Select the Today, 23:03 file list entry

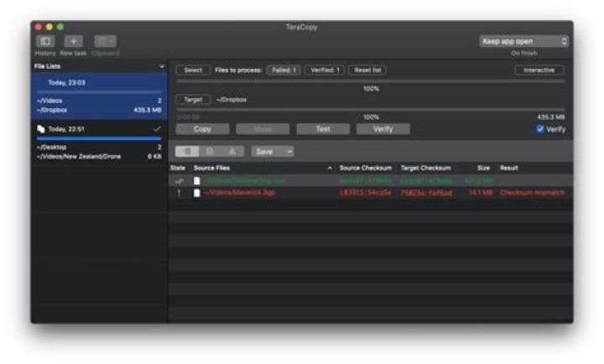pos(99,96)
